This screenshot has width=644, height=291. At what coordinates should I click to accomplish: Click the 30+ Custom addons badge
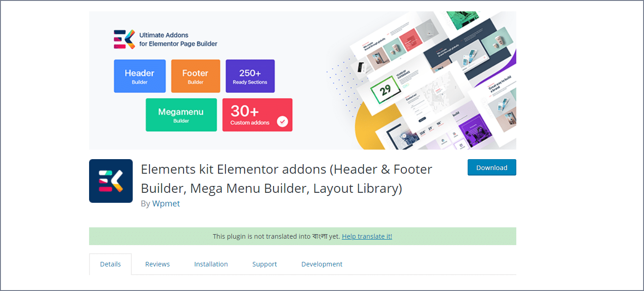pos(257,115)
